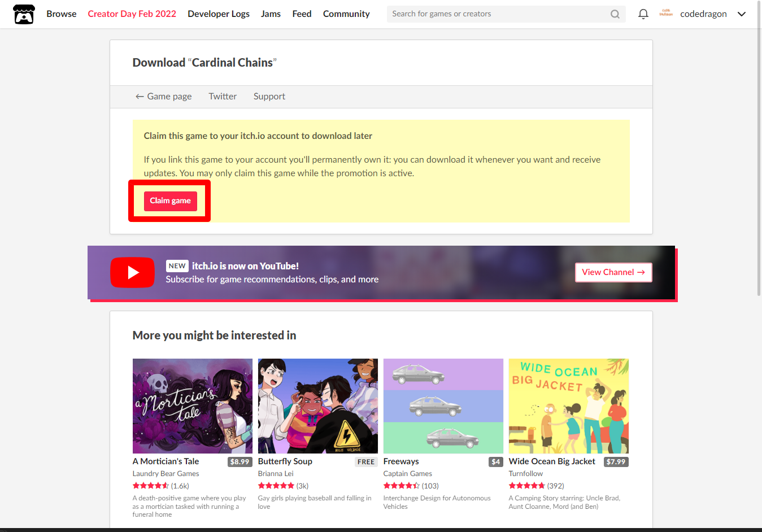Open Turnfollow creator page
The width and height of the screenshot is (762, 532).
pos(526,474)
